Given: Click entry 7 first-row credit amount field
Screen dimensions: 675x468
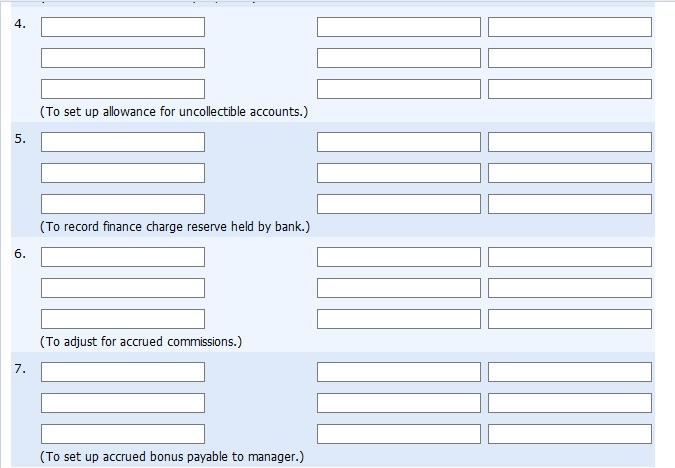Looking at the screenshot, I should 570,372.
